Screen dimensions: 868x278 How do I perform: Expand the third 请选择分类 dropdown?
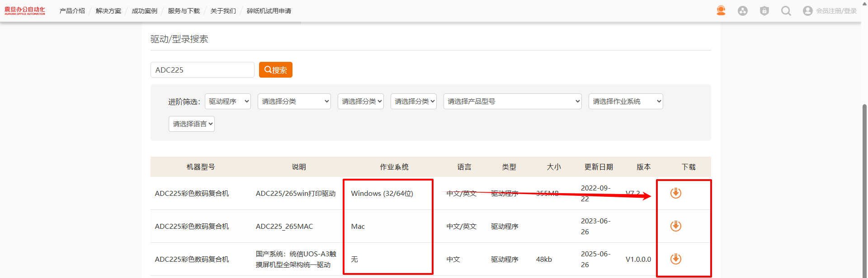tap(414, 102)
